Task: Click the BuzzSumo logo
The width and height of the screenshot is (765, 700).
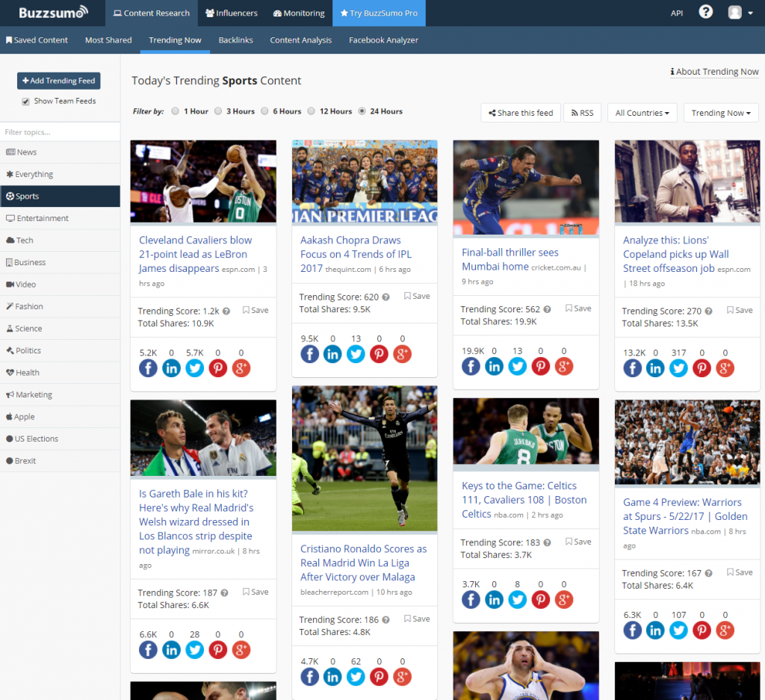Action: (53, 12)
